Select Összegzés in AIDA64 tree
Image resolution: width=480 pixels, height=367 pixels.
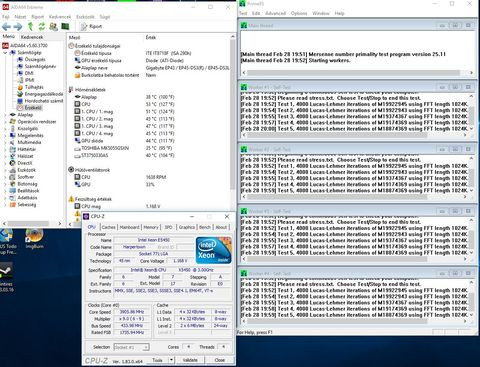pyautogui.click(x=35, y=59)
